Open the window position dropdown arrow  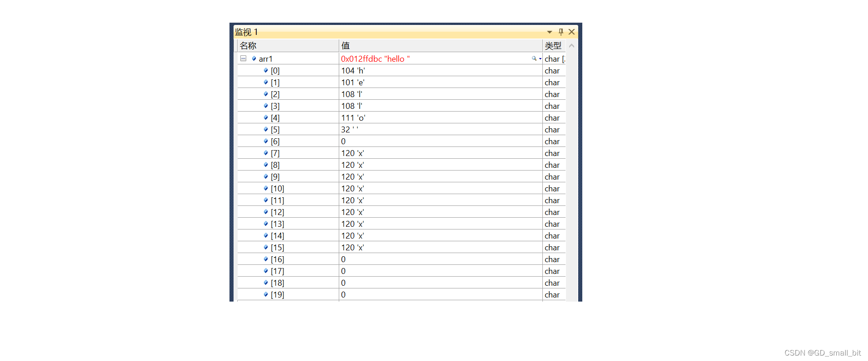(x=550, y=32)
